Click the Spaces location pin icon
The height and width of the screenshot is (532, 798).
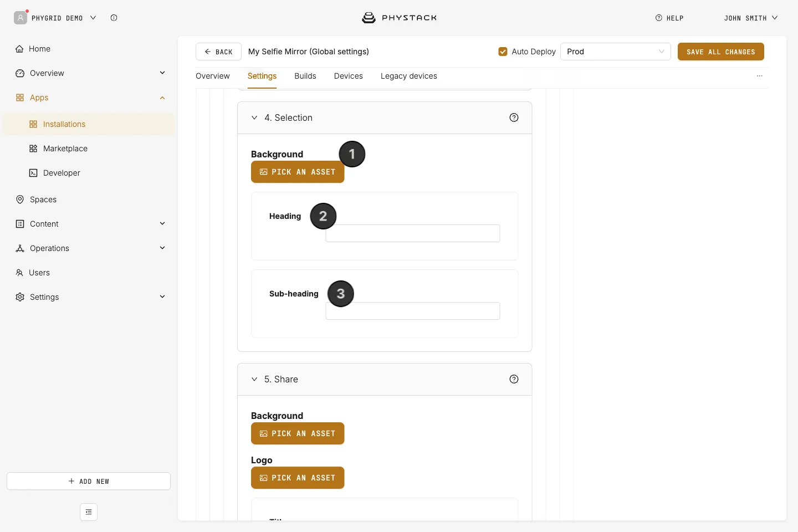click(20, 199)
